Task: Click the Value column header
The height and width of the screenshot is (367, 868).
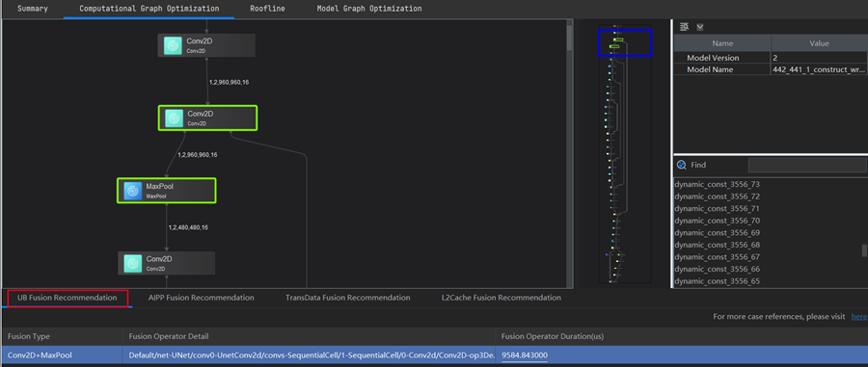Action: pos(819,43)
